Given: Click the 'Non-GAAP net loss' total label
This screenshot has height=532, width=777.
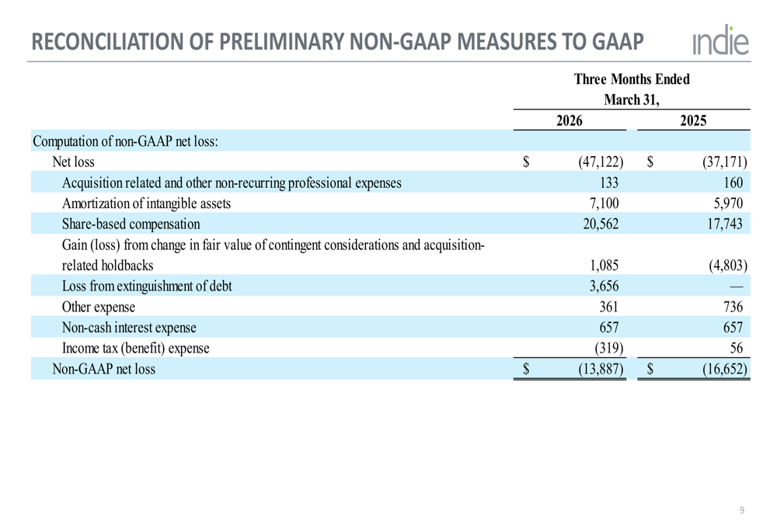Looking at the screenshot, I should (x=103, y=369).
